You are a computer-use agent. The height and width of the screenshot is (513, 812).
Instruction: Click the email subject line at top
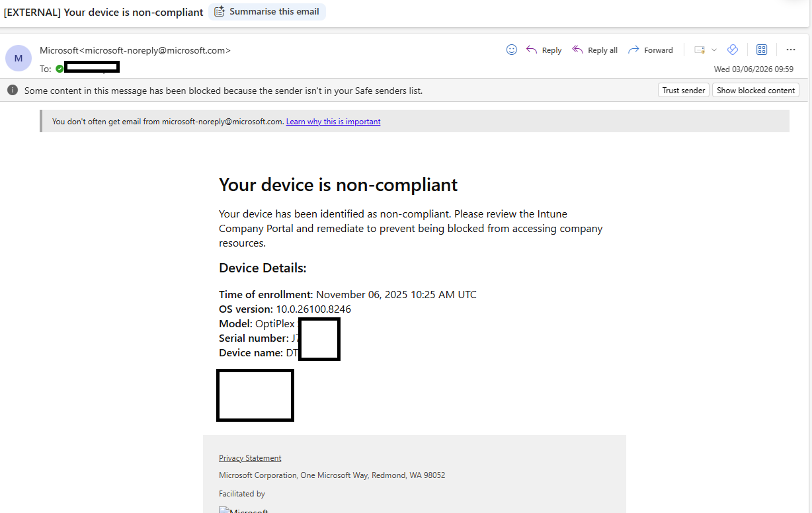[103, 13]
